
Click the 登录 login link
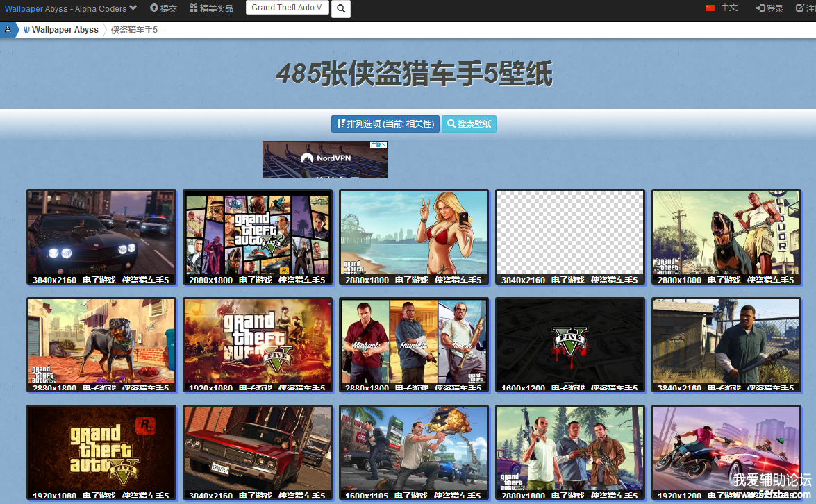(769, 8)
